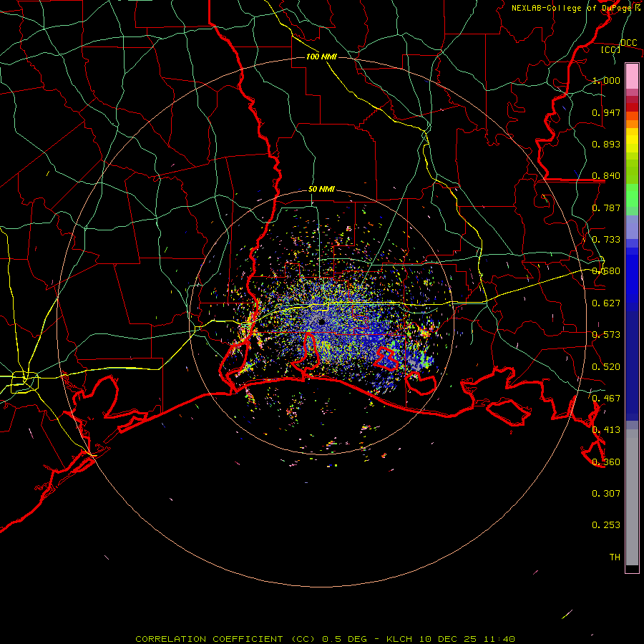644x644 pixels.
Task: Click the 0.253 value on the color scale
Action: coord(606,525)
